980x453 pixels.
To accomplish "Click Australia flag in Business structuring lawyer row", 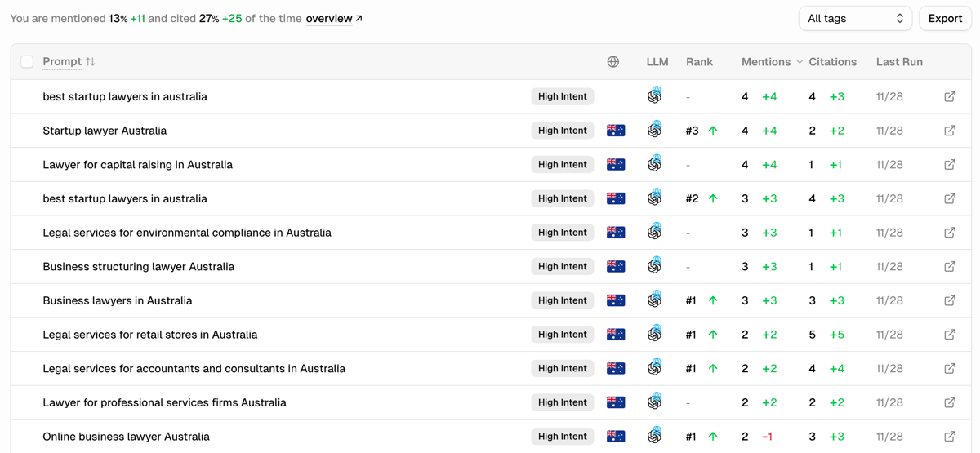I will coord(616,267).
